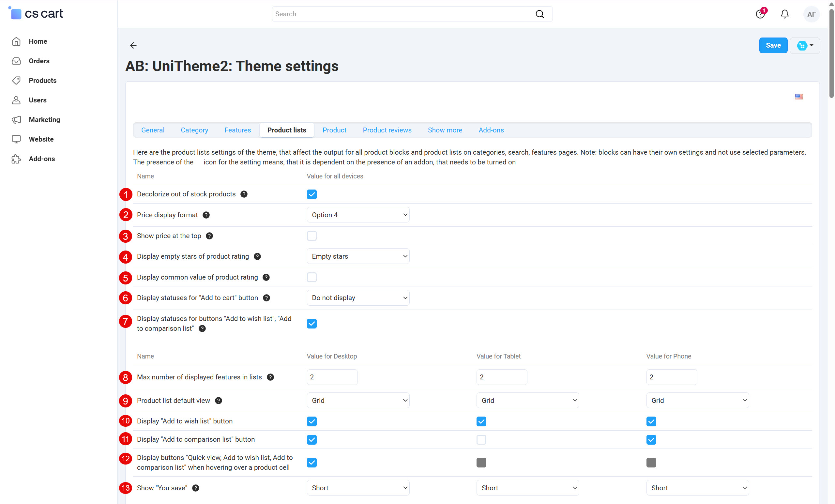Toggle Add to wish list button for Phone
835x504 pixels.
(651, 421)
